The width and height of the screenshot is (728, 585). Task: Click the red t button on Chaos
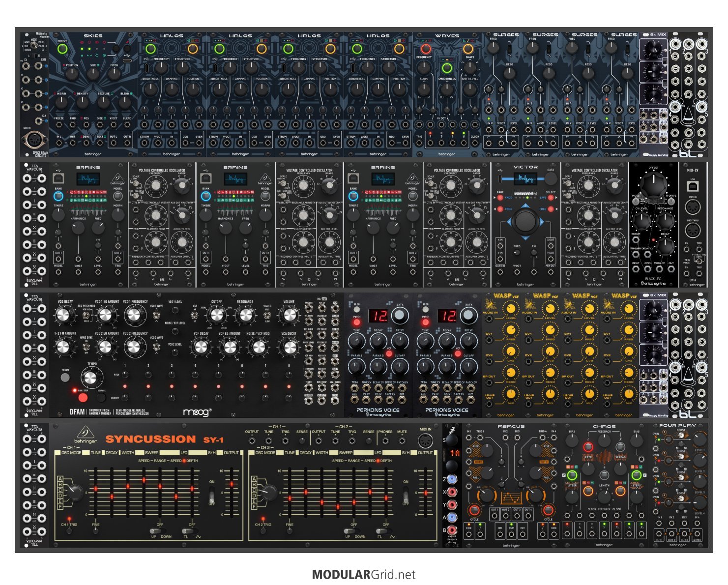click(588, 446)
